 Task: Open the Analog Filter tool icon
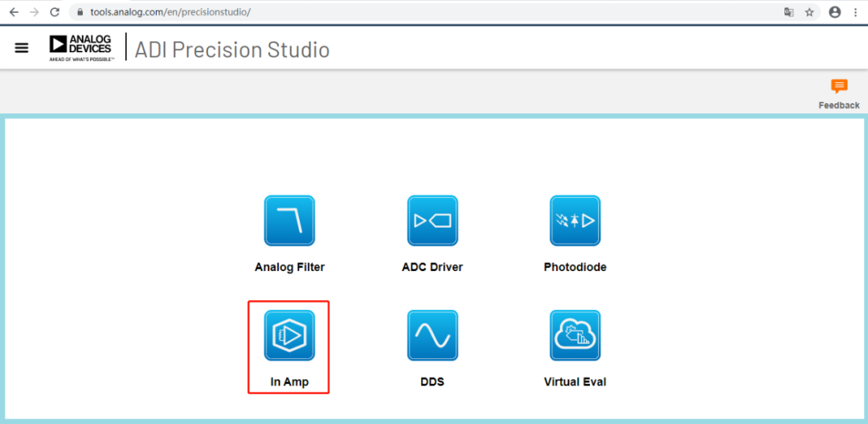pos(289,220)
